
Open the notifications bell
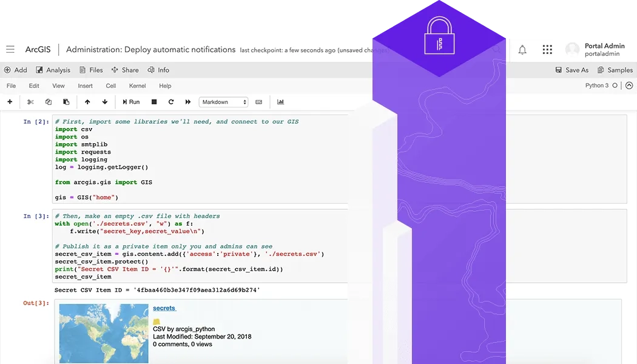point(522,50)
